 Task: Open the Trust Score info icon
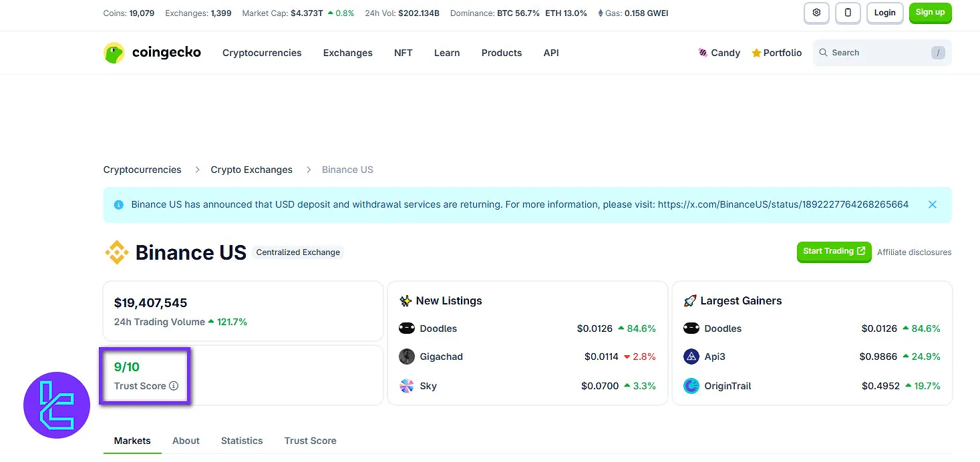[174, 386]
